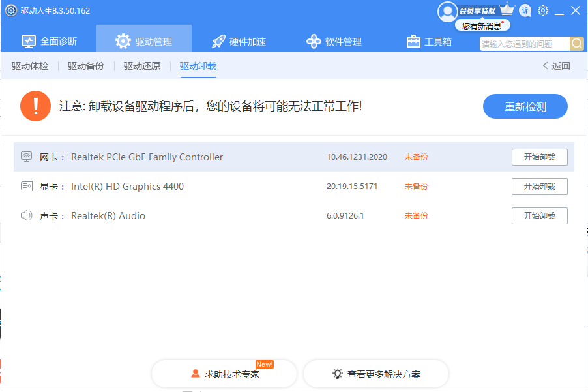Open the 工具箱 tab
This screenshot has height=392, width=588.
429,42
